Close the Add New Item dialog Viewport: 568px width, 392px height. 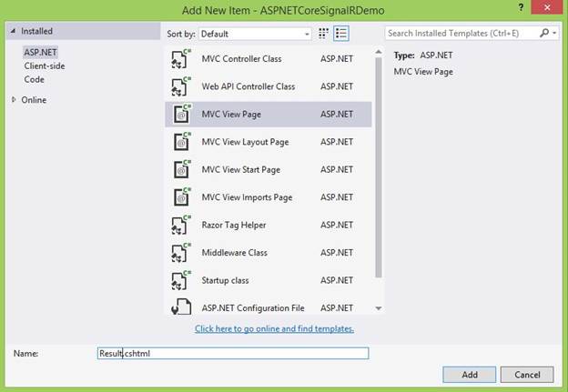click(547, 7)
